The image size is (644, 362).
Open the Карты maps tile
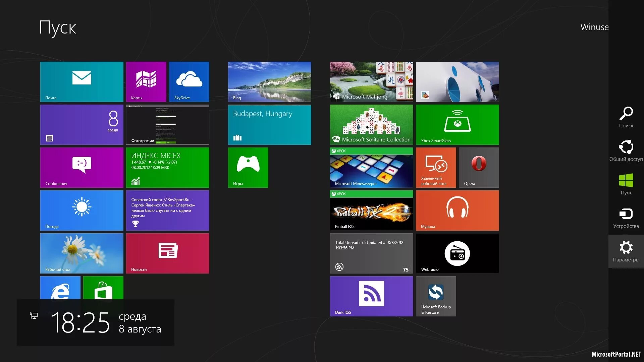point(146,81)
